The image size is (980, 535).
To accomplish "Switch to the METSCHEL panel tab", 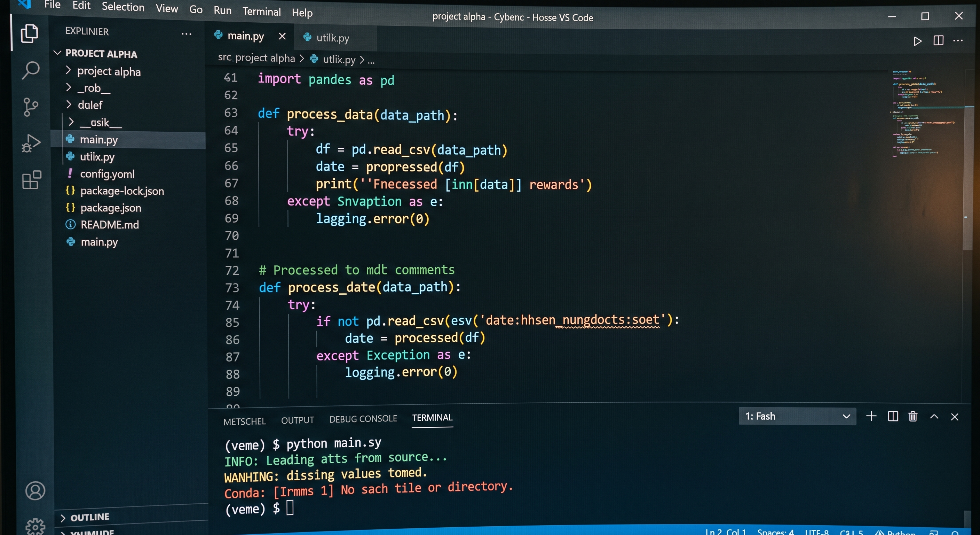I will click(x=245, y=421).
